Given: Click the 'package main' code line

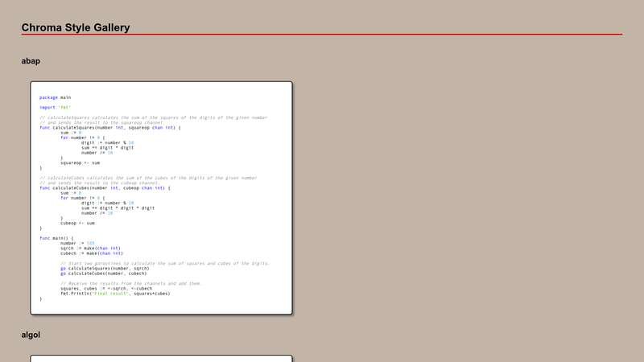Looking at the screenshot, I should [55, 97].
